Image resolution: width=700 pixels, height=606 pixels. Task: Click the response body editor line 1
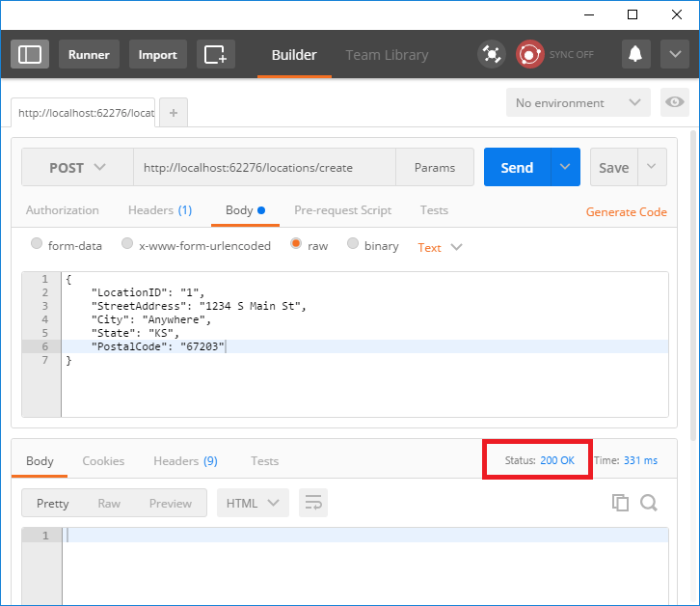coord(364,535)
